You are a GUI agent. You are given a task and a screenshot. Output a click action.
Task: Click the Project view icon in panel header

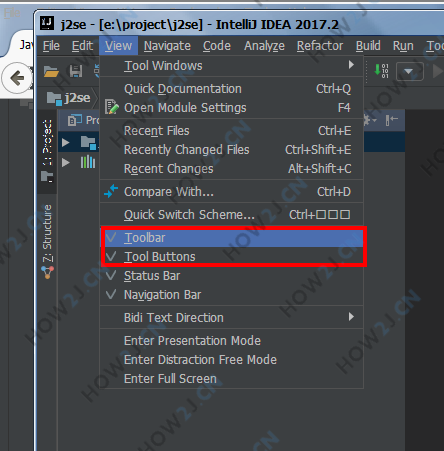pyautogui.click(x=75, y=120)
